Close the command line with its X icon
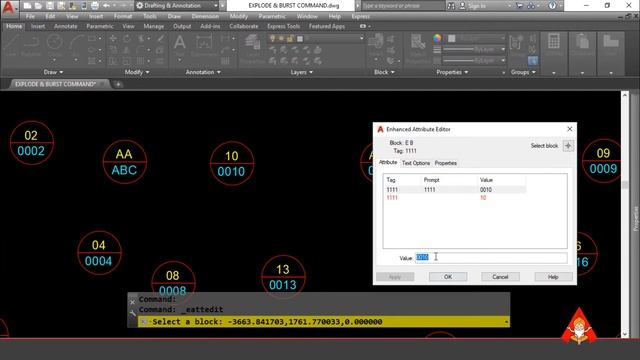 [133, 302]
